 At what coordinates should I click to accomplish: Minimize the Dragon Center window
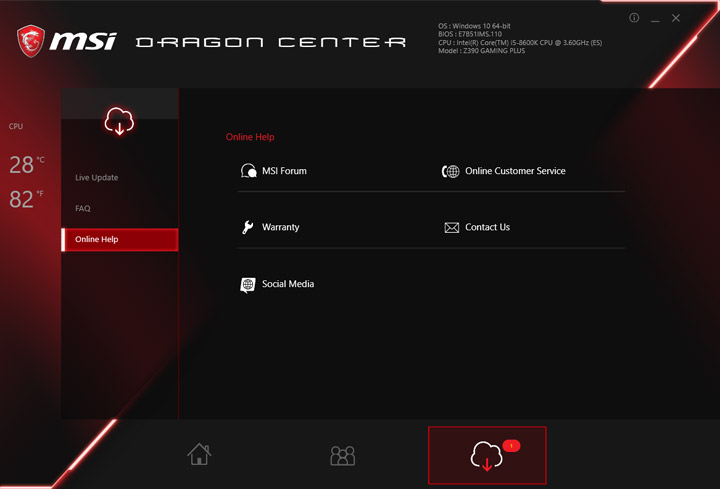[655, 19]
